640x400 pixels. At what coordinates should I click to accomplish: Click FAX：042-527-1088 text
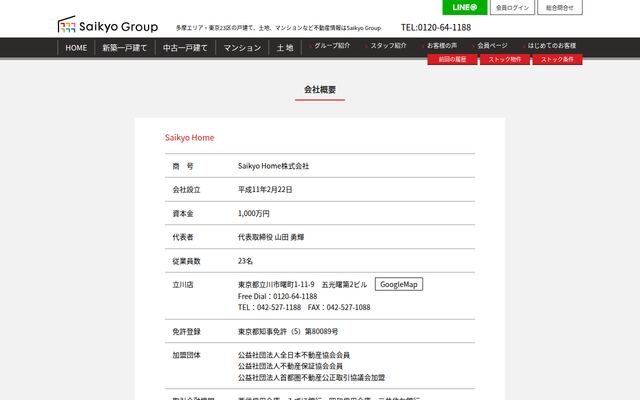pos(339,307)
